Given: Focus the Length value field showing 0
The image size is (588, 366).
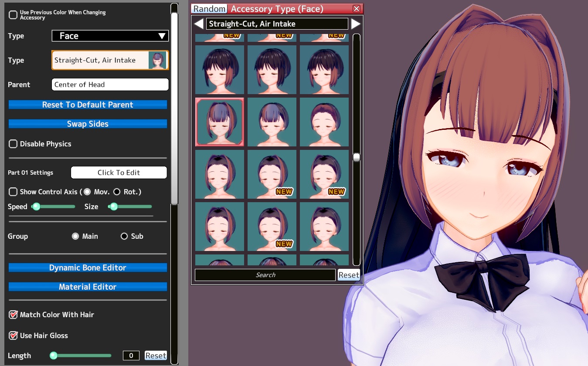Looking at the screenshot, I should click(131, 356).
